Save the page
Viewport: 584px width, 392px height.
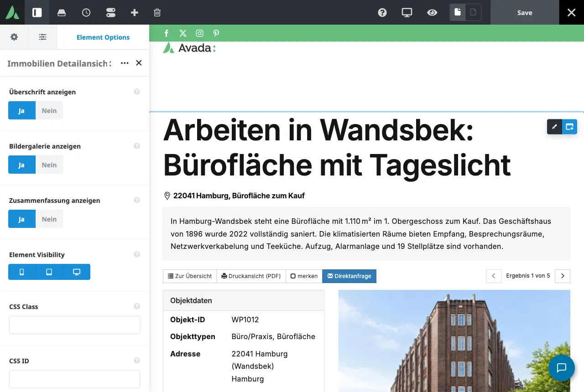[x=525, y=12]
